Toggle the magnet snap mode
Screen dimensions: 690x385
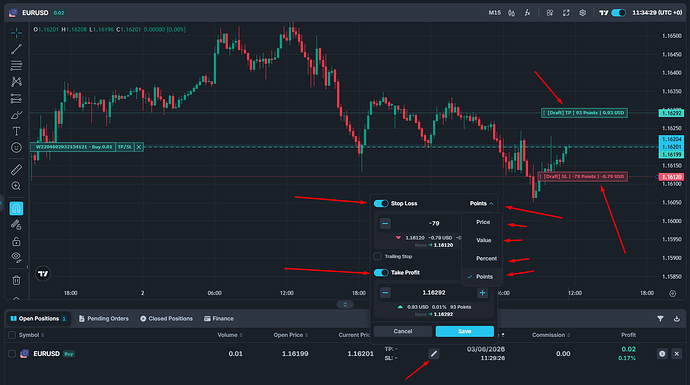coord(16,209)
